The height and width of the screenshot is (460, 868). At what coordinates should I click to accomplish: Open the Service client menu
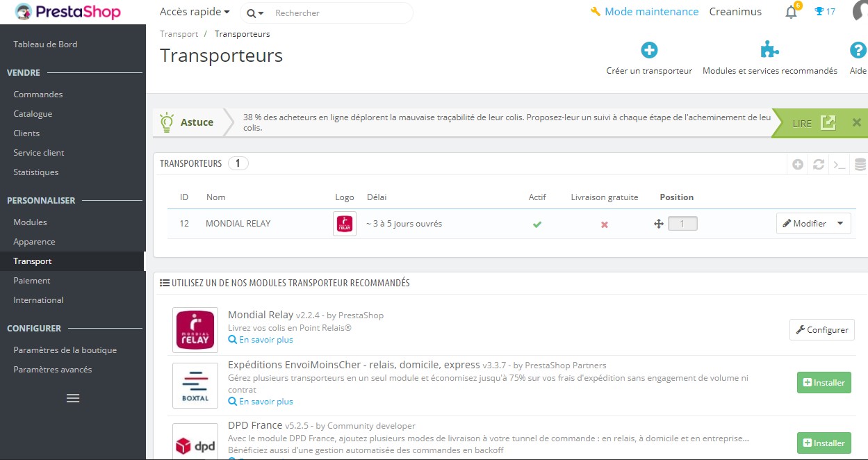pos(39,152)
